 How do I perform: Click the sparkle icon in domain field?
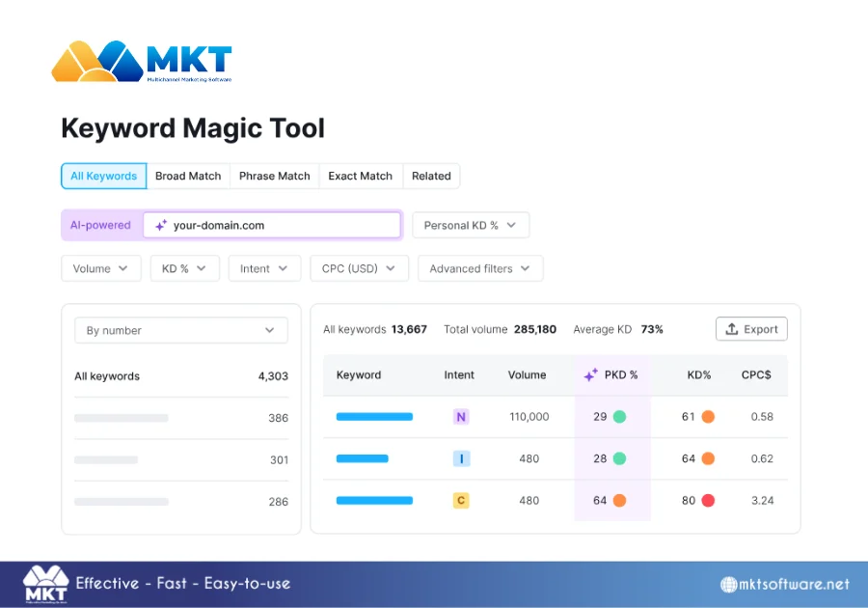[160, 226]
